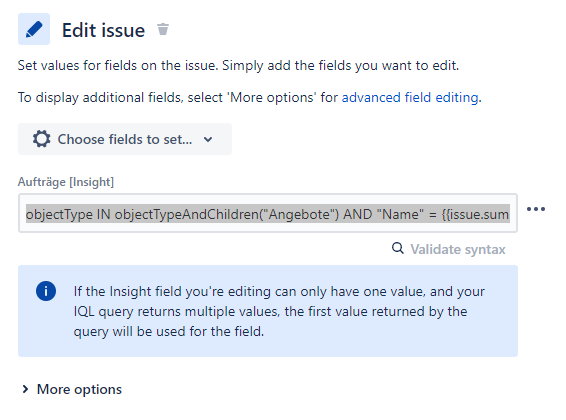Show More options section
The width and height of the screenshot is (566, 420).
pos(79,389)
